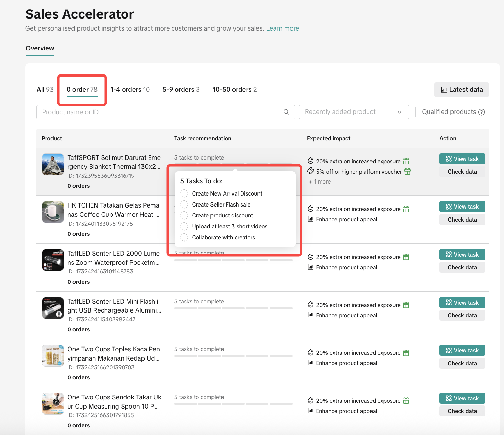This screenshot has width=504, height=435.
Task: Tick the Collaborate with creators circle
Action: (x=184, y=237)
